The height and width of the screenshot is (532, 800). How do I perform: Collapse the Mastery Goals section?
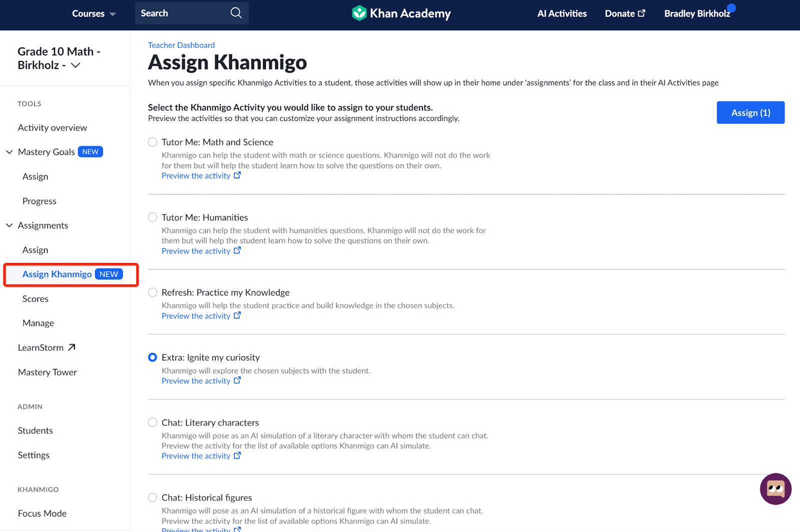coord(8,151)
